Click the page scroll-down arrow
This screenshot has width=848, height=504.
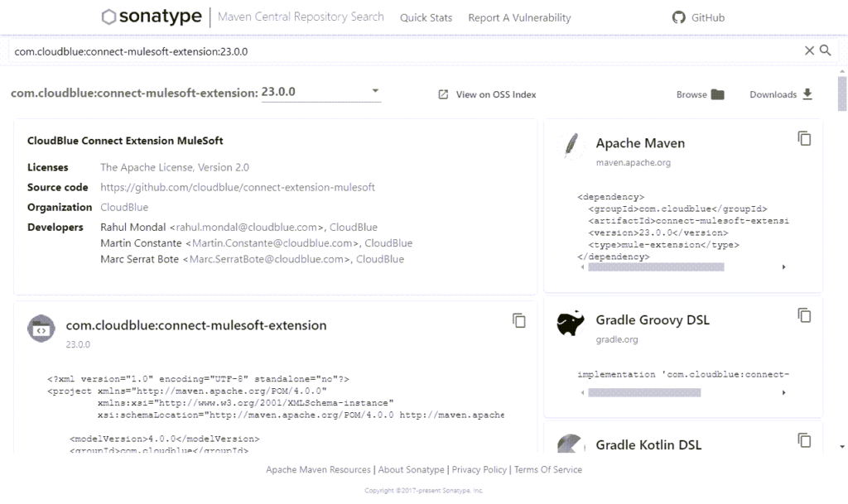click(x=842, y=447)
